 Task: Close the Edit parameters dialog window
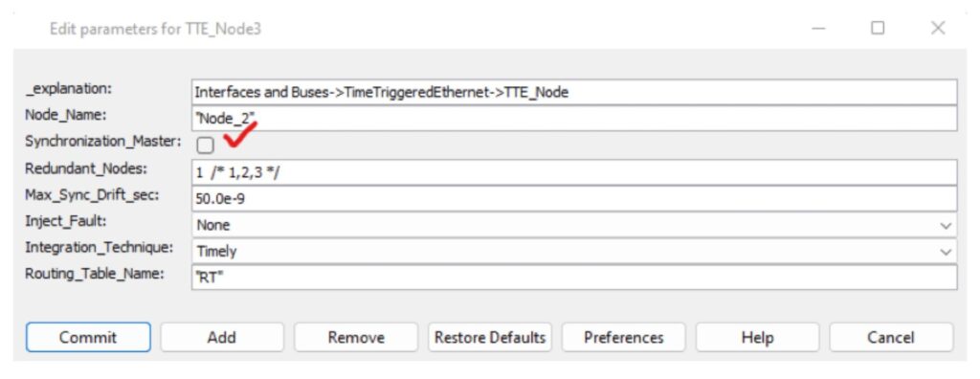[938, 28]
